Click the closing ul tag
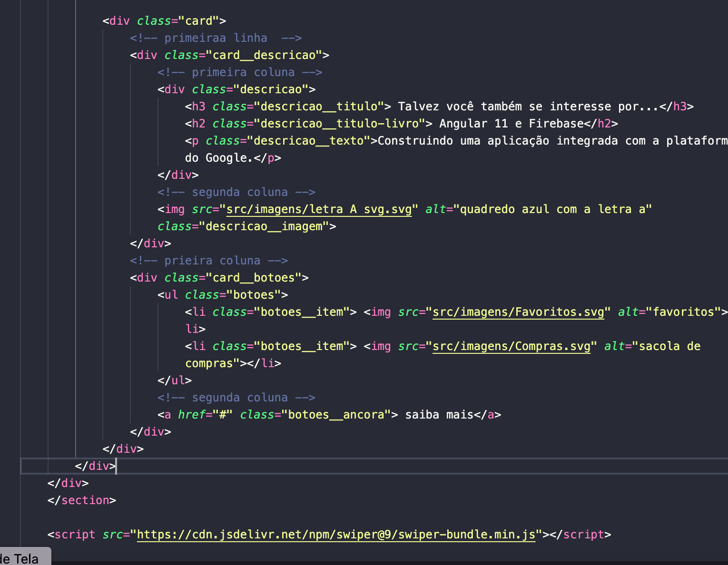The width and height of the screenshot is (728, 565). [x=175, y=380]
